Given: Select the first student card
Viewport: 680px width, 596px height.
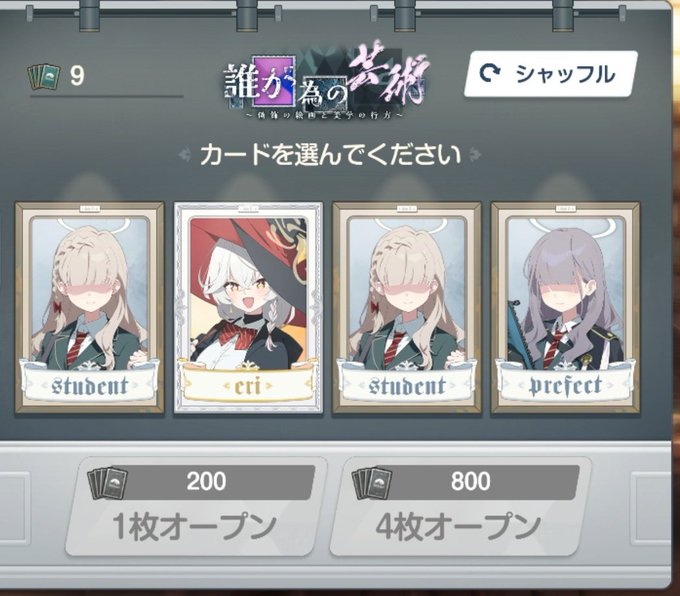Looking at the screenshot, I should pos(90,308).
